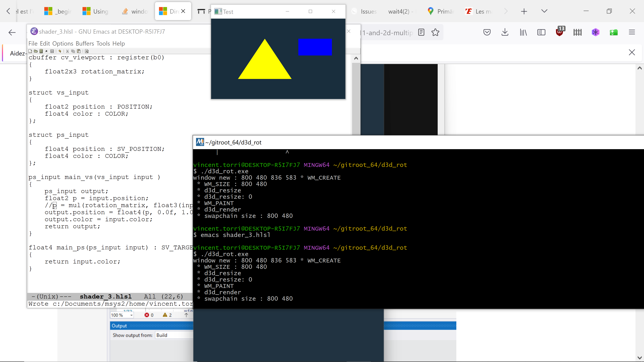Open a file using the Emacs open folder icon
This screenshot has width=644, height=362.
click(36, 51)
